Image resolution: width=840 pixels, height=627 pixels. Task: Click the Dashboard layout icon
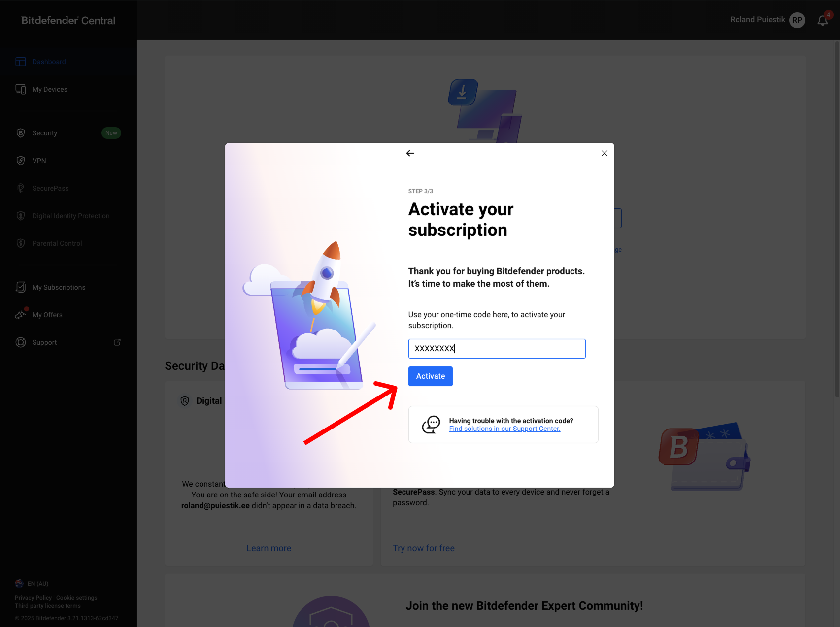click(x=21, y=62)
